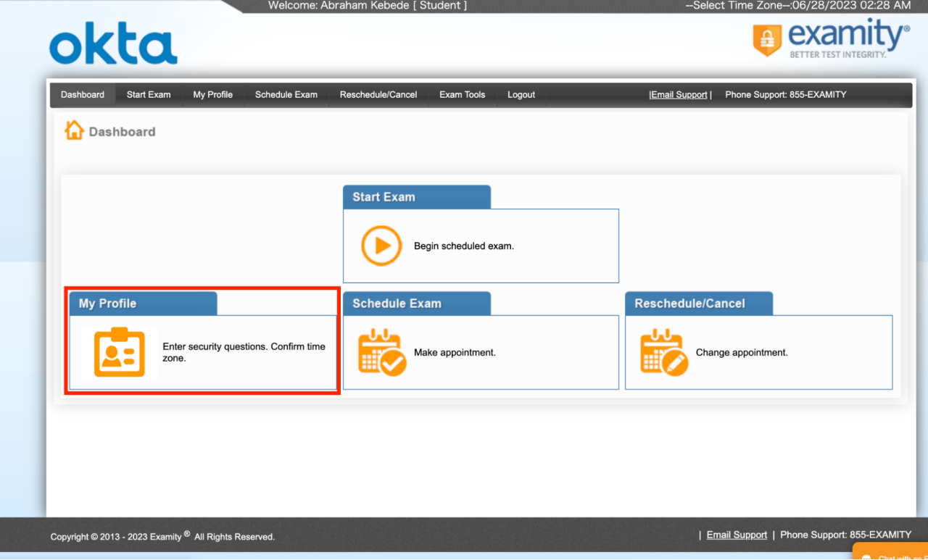This screenshot has width=928, height=560.
Task: Select Reschedule/Cancel in the navigation bar
Action: pyautogui.click(x=378, y=95)
